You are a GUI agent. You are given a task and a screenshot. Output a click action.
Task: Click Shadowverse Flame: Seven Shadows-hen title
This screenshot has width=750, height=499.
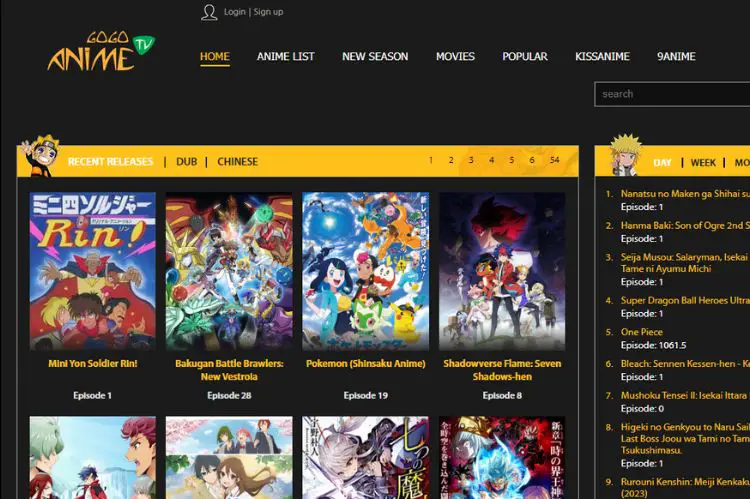tap(502, 370)
